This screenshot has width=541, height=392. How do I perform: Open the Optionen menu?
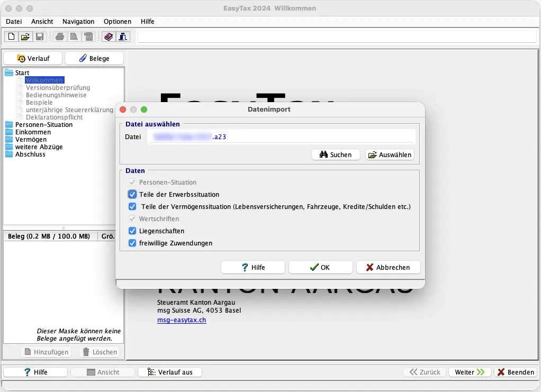click(x=118, y=22)
